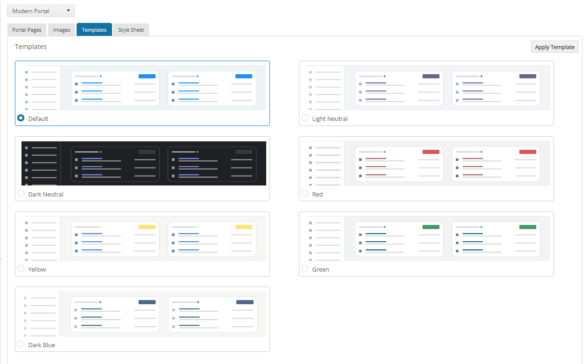Click the Yellow label text
This screenshot has height=364, width=588.
(x=37, y=269)
